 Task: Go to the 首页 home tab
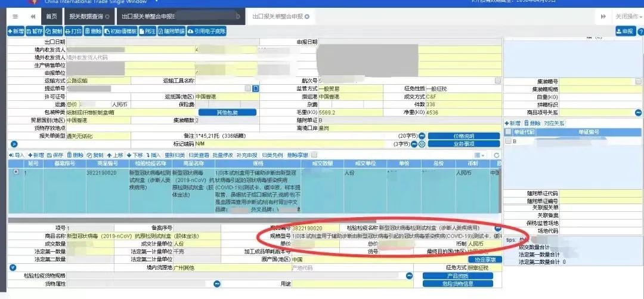click(x=52, y=16)
